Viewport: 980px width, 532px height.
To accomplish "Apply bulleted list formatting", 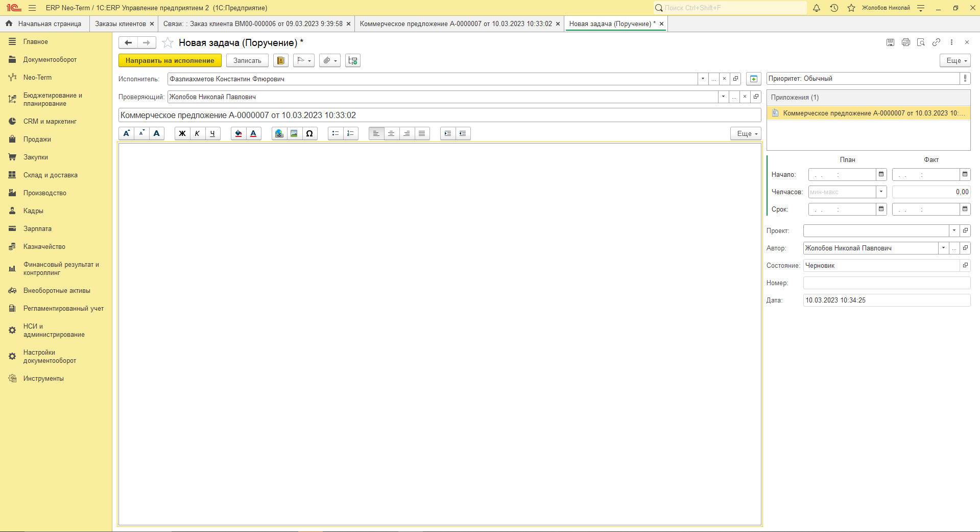I will pyautogui.click(x=335, y=133).
